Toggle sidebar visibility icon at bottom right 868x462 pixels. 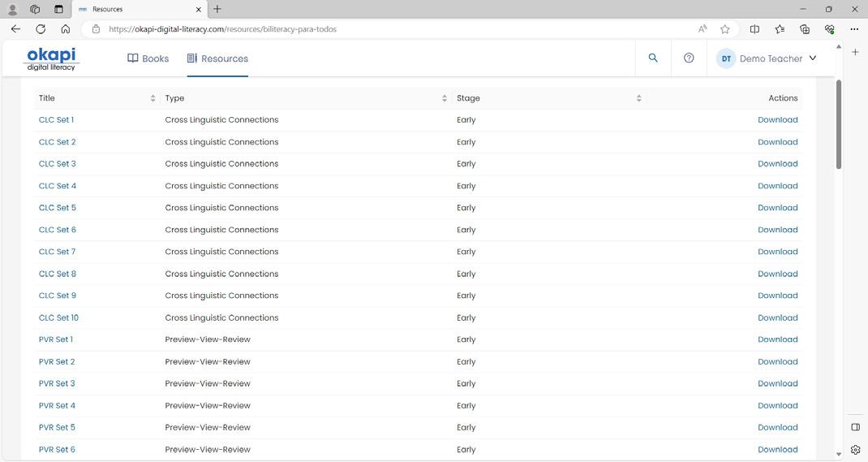point(855,427)
